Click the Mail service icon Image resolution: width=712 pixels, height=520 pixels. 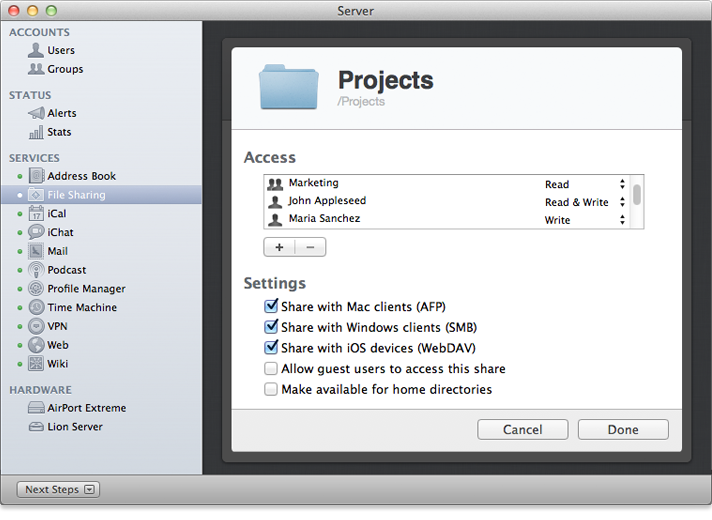coord(36,251)
